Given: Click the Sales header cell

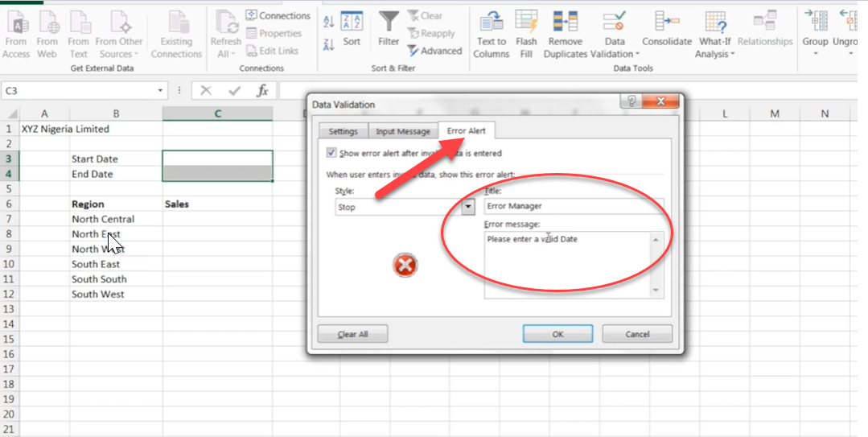Looking at the screenshot, I should 217,204.
